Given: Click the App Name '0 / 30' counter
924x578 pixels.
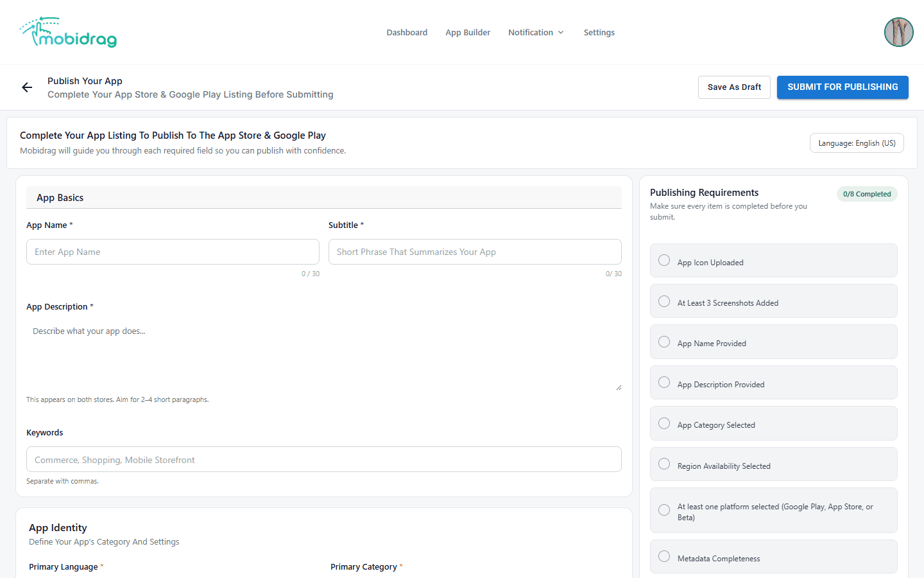Looking at the screenshot, I should pyautogui.click(x=311, y=274).
